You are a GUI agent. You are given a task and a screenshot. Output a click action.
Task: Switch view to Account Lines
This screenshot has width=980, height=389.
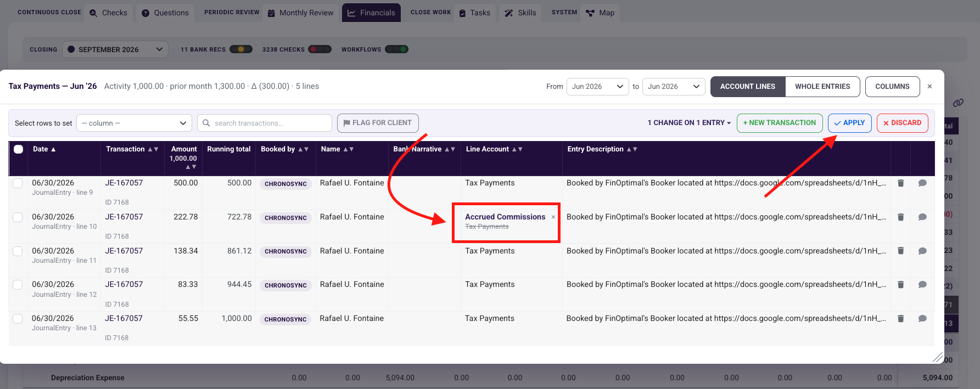748,87
